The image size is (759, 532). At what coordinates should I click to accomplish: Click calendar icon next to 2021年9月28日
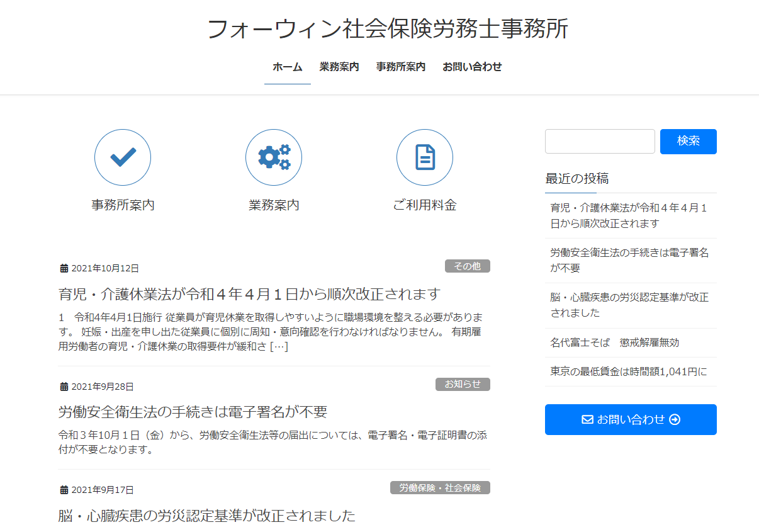(64, 387)
